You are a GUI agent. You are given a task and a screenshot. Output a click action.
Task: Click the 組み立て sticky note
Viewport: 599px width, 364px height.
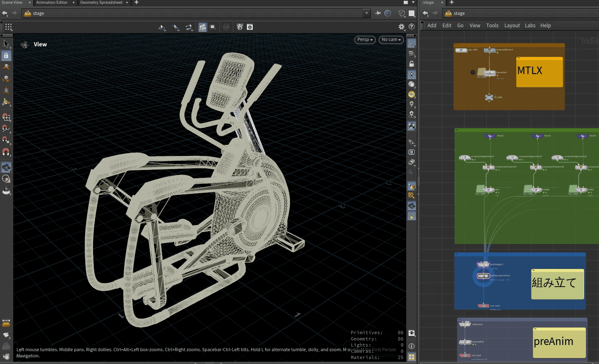point(558,284)
